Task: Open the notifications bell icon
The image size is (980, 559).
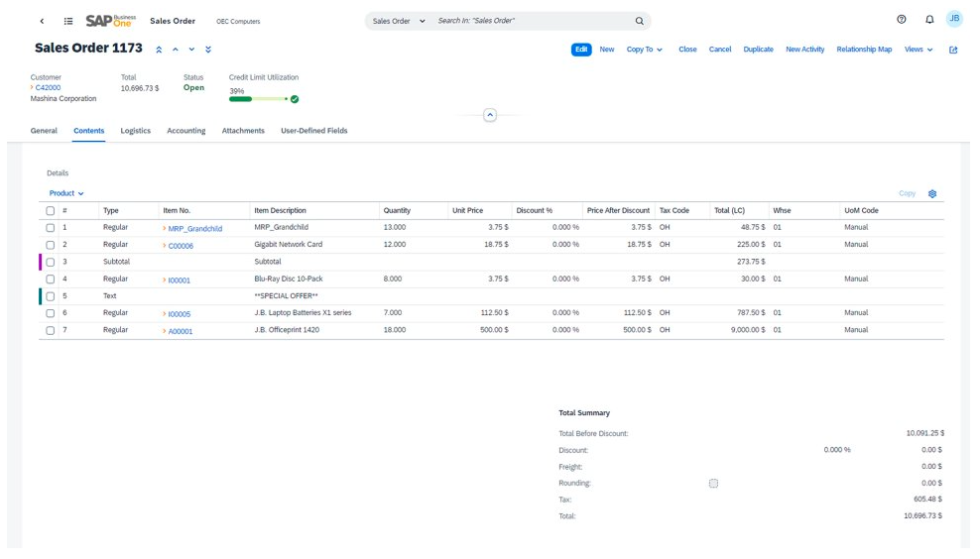Action: coord(929,20)
